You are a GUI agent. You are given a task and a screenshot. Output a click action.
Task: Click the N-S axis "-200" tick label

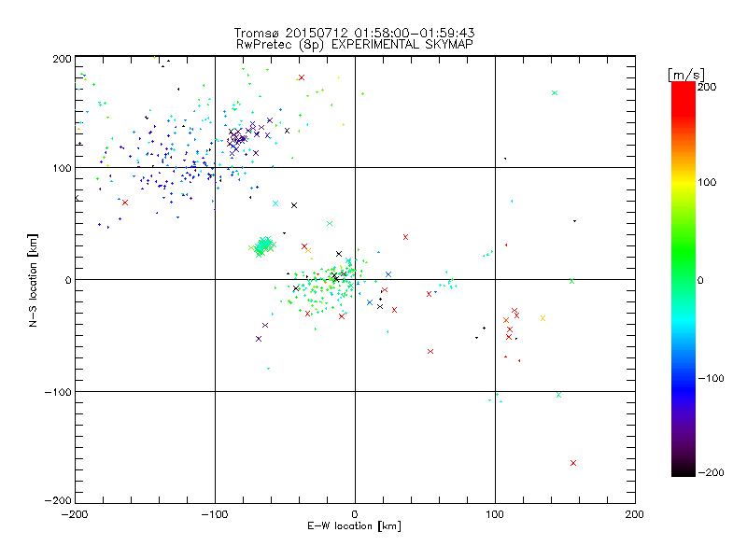(x=58, y=500)
